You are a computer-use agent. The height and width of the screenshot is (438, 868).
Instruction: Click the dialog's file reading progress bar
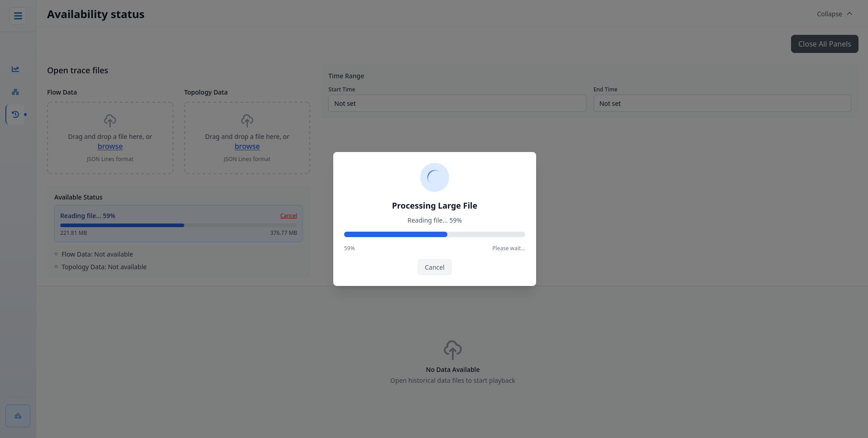(434, 234)
